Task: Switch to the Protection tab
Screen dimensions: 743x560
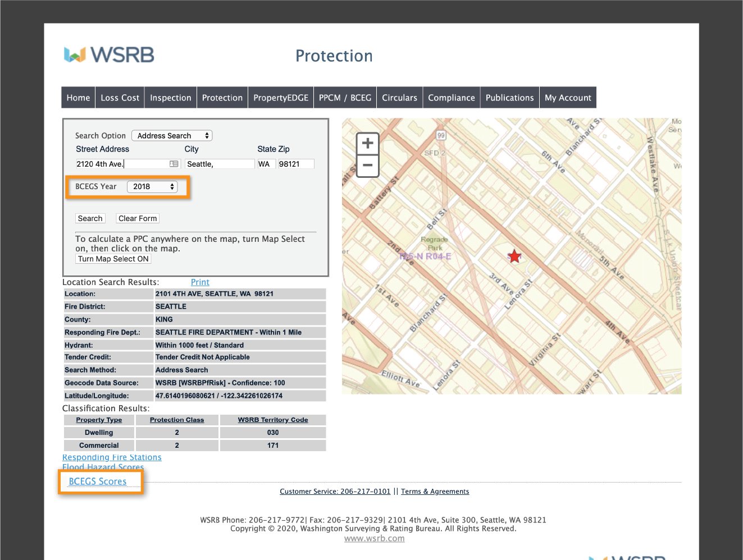Action: pos(222,97)
